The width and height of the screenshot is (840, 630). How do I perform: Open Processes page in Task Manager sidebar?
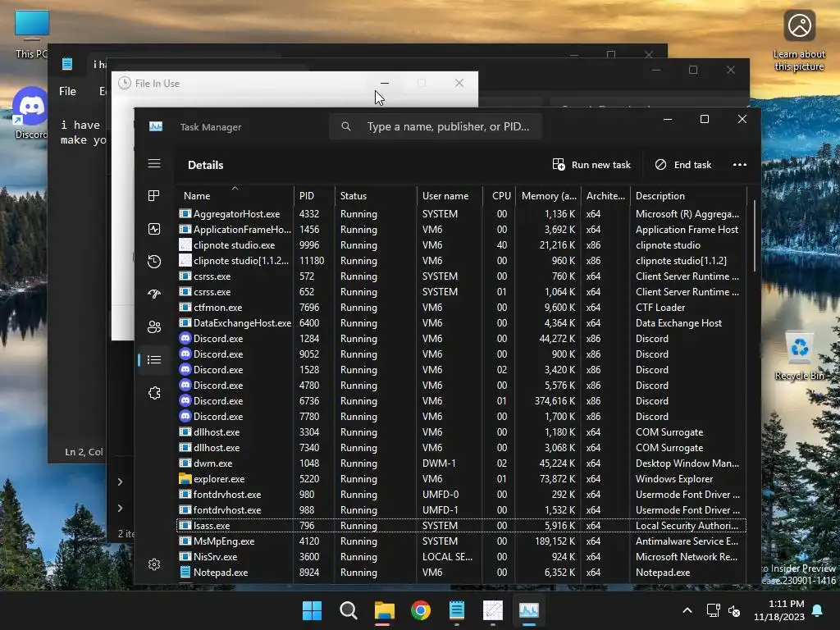pyautogui.click(x=154, y=196)
